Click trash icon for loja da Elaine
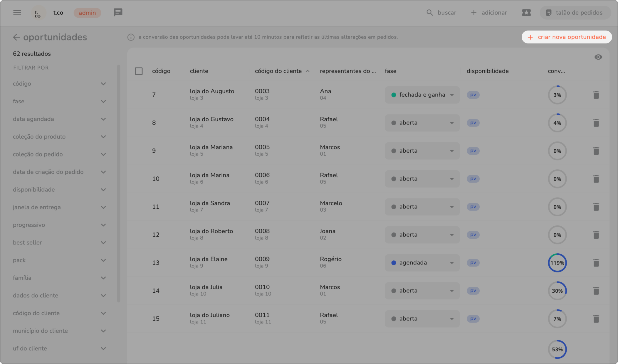 [x=596, y=263]
